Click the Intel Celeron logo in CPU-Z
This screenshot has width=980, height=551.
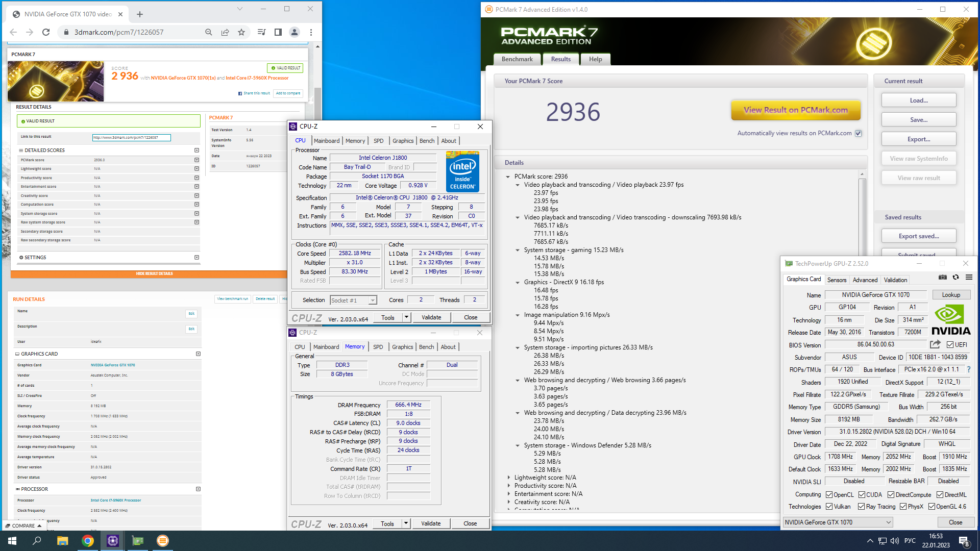point(462,171)
